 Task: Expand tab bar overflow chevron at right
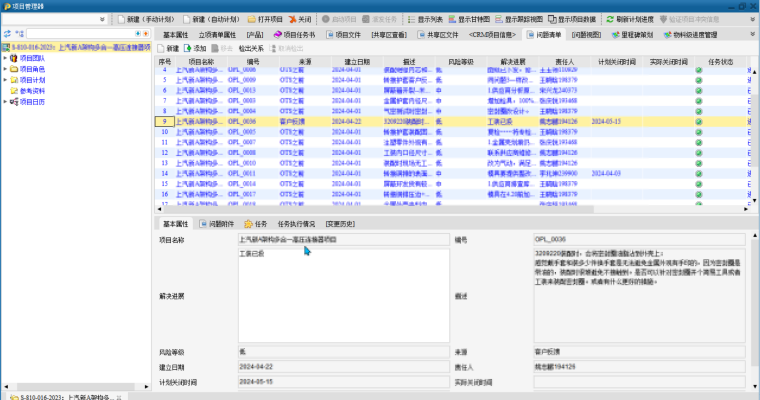click(753, 34)
